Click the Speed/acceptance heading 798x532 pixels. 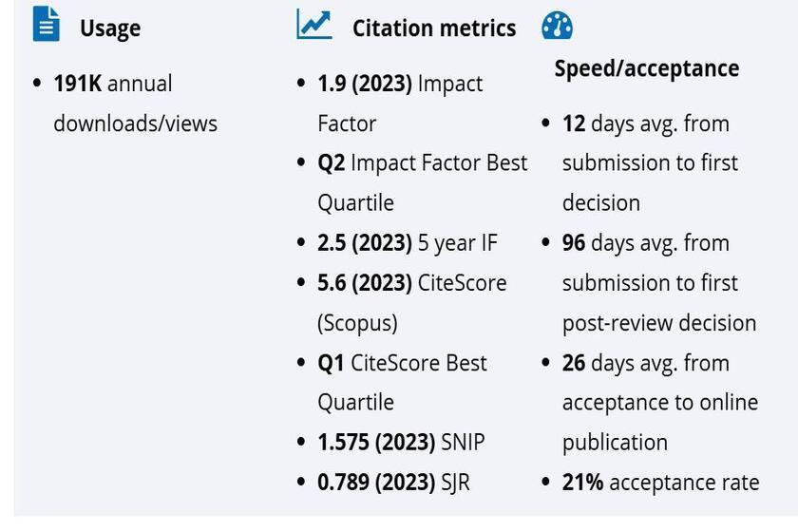[646, 68]
